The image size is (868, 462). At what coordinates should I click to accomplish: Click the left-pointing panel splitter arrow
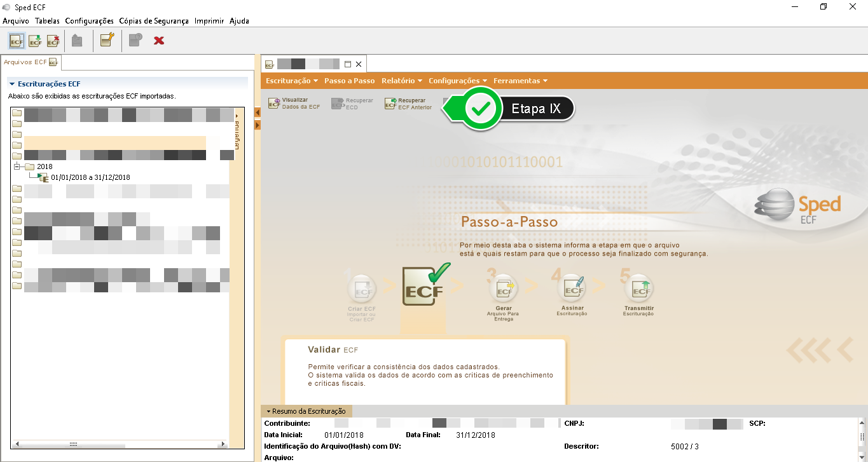pyautogui.click(x=258, y=112)
